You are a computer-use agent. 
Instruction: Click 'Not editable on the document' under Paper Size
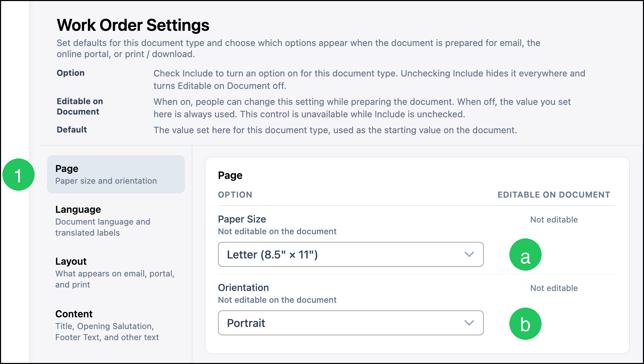277,231
